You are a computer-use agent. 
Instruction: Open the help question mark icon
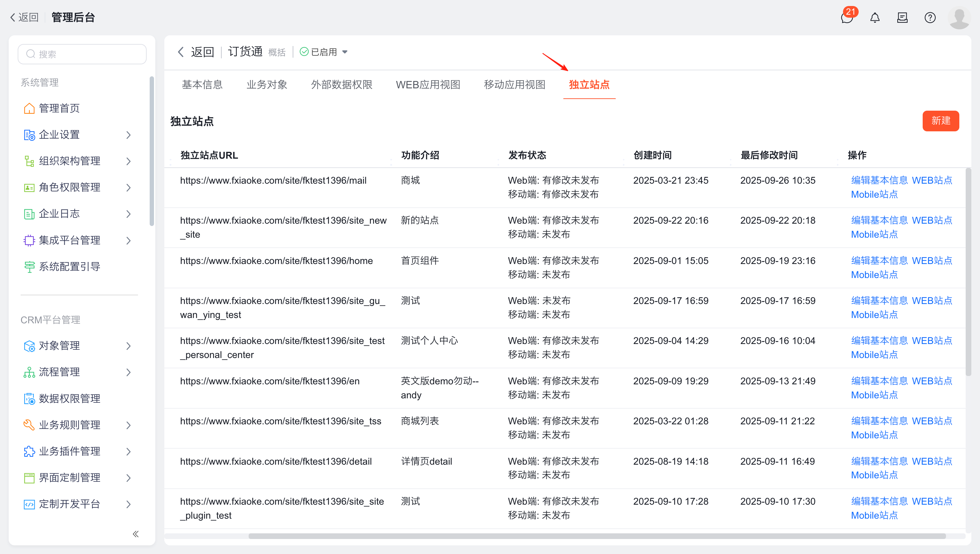click(930, 18)
